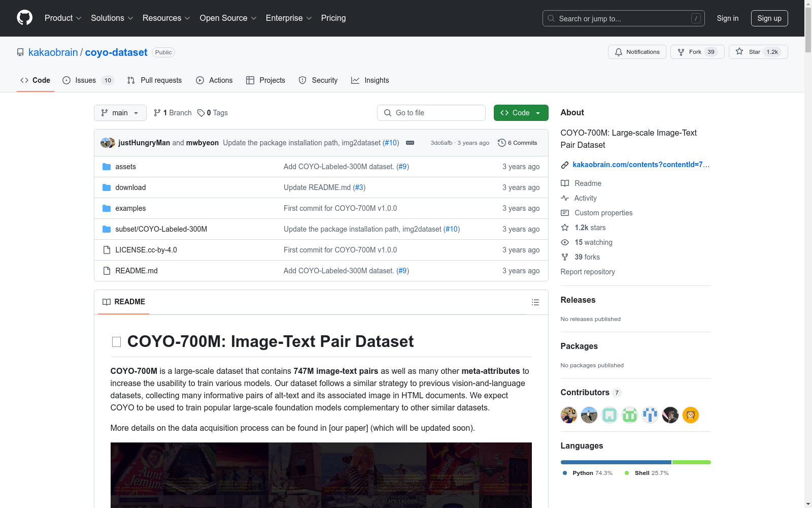This screenshot has height=508, width=812.
Task: Click the GitHub logo icon
Action: (24, 18)
